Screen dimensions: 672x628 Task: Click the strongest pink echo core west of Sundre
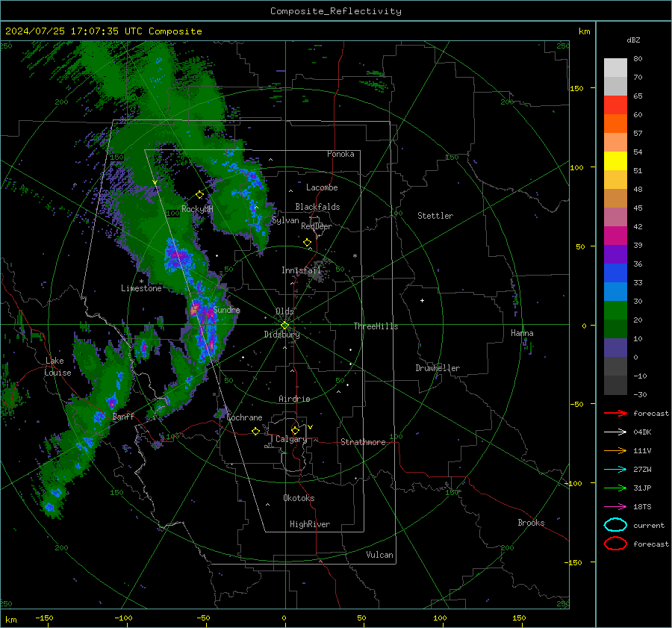point(195,308)
